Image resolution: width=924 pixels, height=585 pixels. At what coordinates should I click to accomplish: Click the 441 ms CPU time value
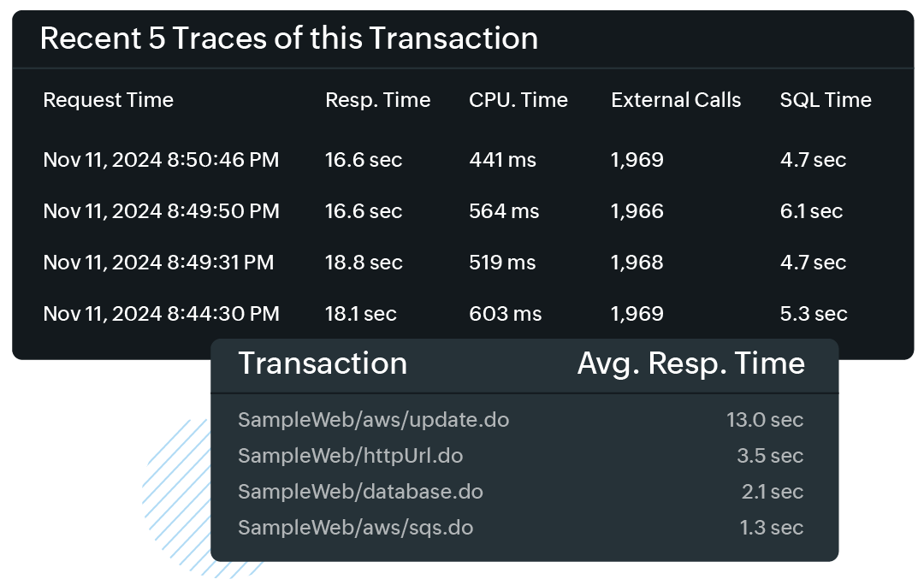click(498, 160)
